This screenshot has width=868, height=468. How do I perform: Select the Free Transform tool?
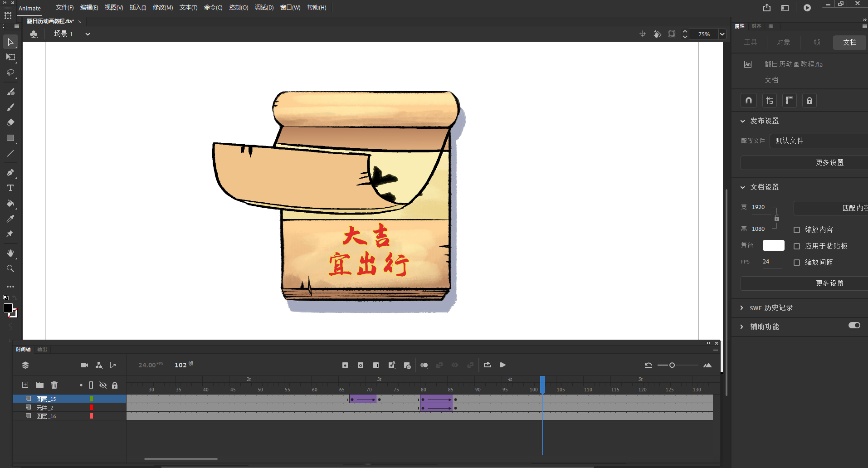10,58
